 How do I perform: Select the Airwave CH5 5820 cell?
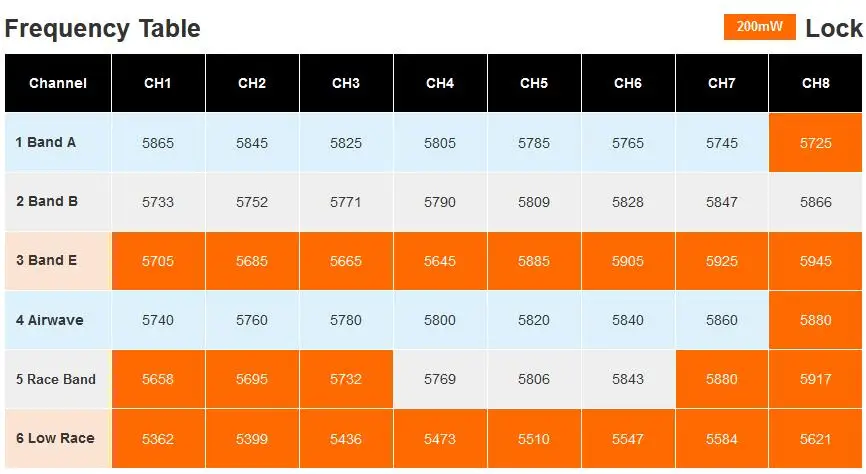click(534, 320)
